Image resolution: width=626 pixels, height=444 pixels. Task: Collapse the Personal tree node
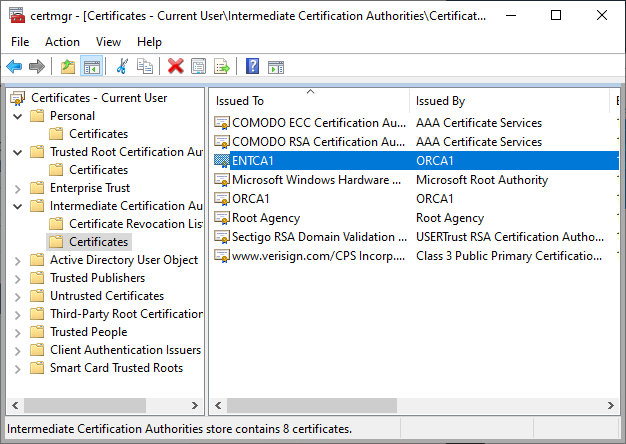point(18,117)
